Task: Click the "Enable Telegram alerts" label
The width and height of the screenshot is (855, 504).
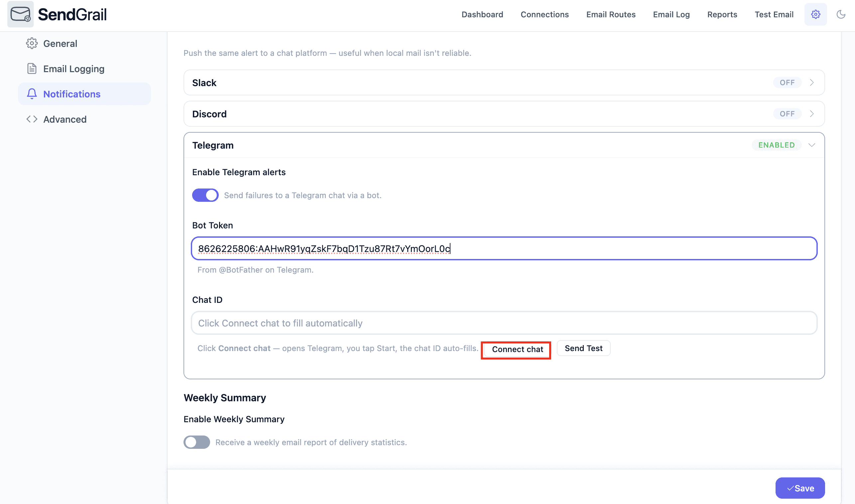Action: click(x=239, y=172)
